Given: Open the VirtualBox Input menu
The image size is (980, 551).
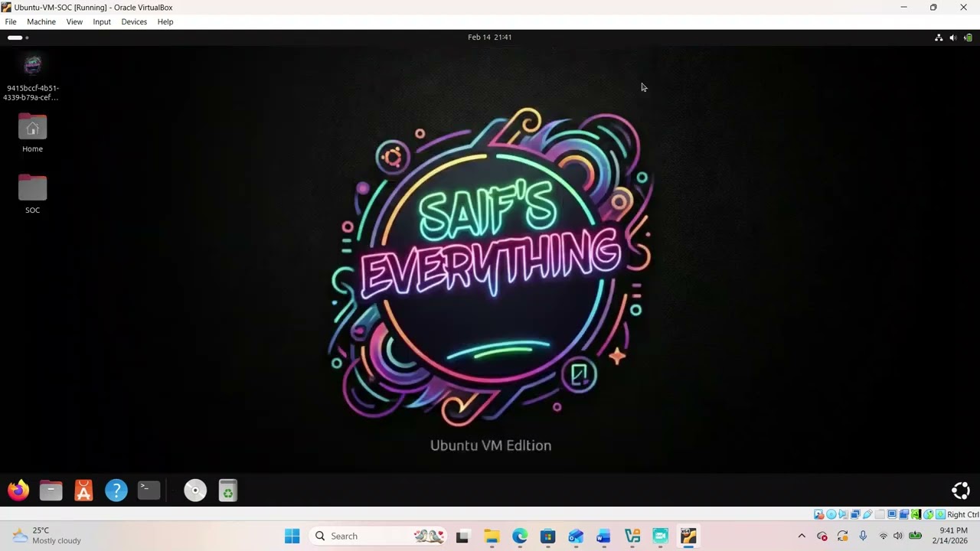Looking at the screenshot, I should point(102,21).
